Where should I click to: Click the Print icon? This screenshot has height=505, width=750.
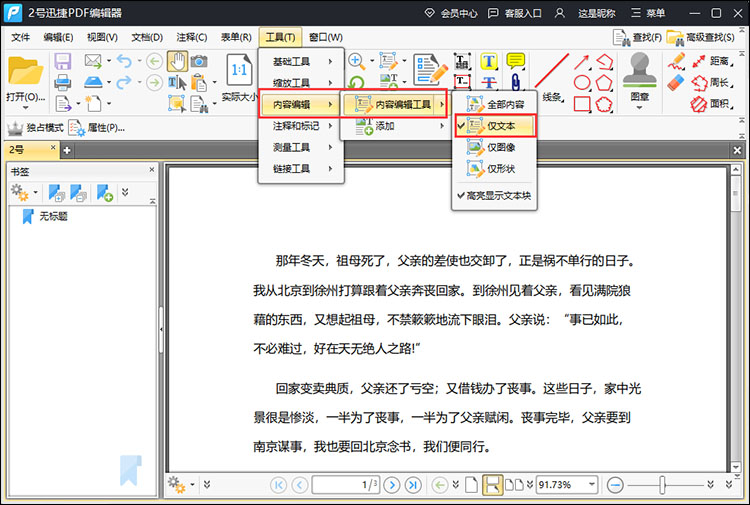63,82
